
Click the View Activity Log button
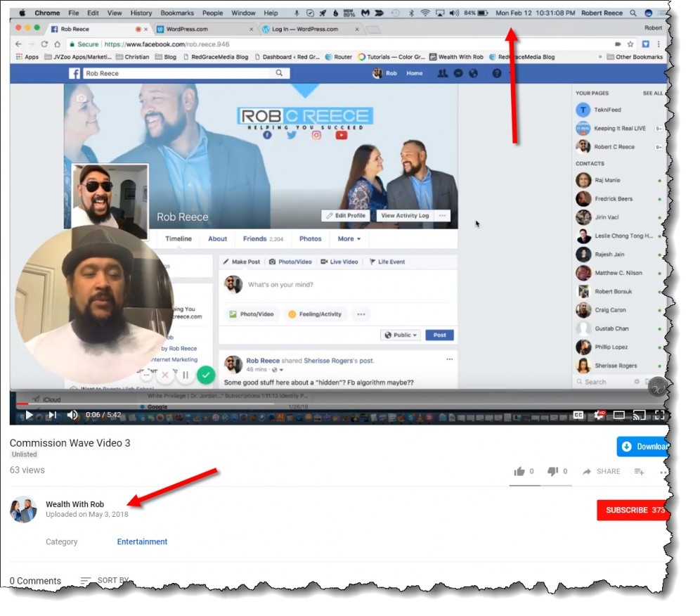click(x=405, y=215)
